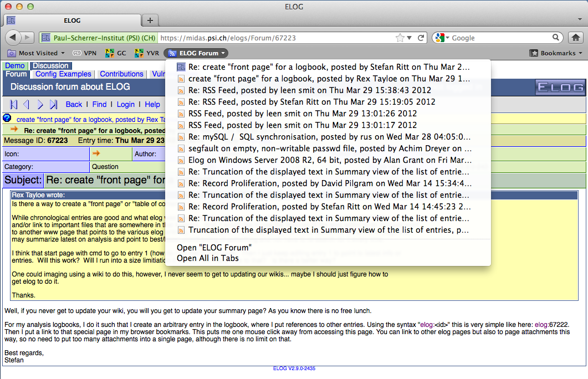This screenshot has height=379, width=588.
Task: Click the Find link in ELOG menu
Action: [x=99, y=104]
